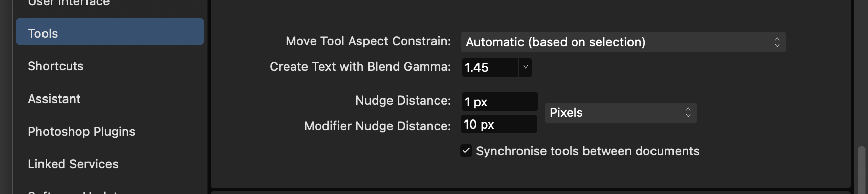The image size is (868, 194).
Task: Select the Tools preferences category
Action: pyautogui.click(x=110, y=32)
